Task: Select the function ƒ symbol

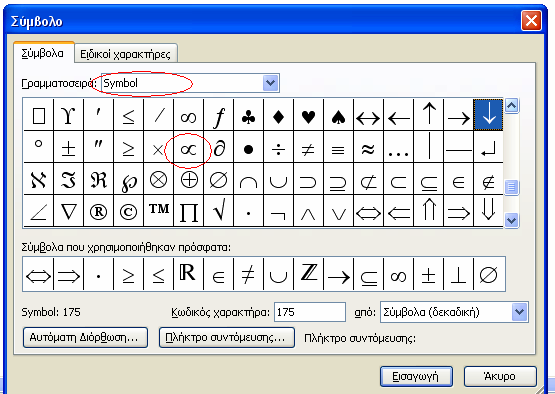Action: pyautogui.click(x=218, y=115)
